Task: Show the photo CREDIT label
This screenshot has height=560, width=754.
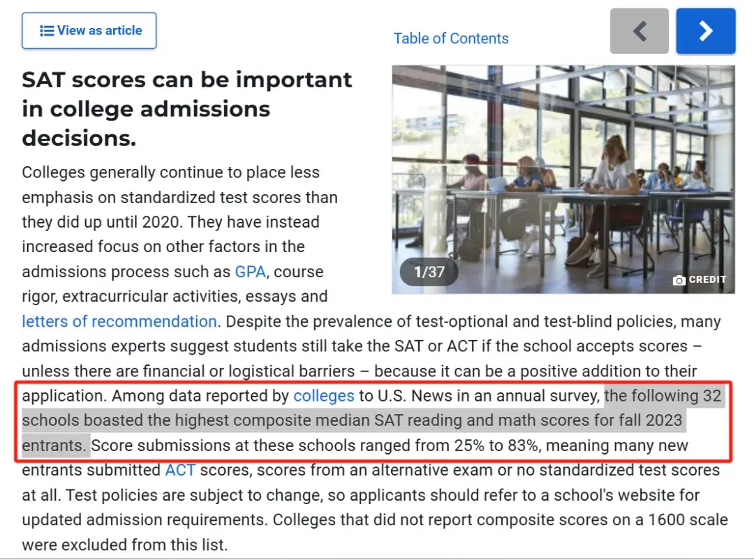Action: 707,279
